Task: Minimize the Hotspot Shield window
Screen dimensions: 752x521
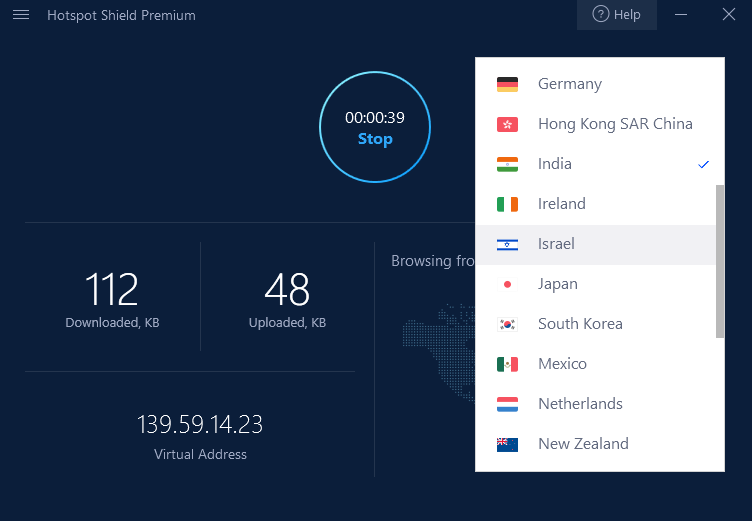Action: (681, 15)
